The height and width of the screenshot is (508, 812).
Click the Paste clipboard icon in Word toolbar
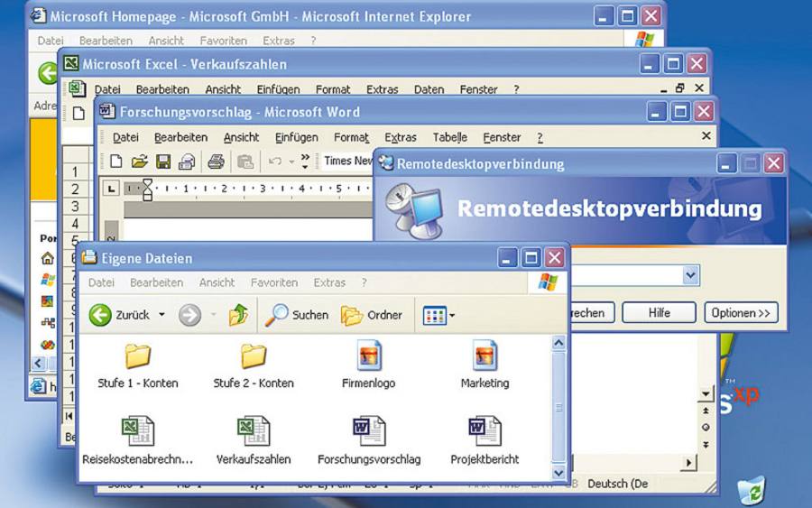[245, 162]
